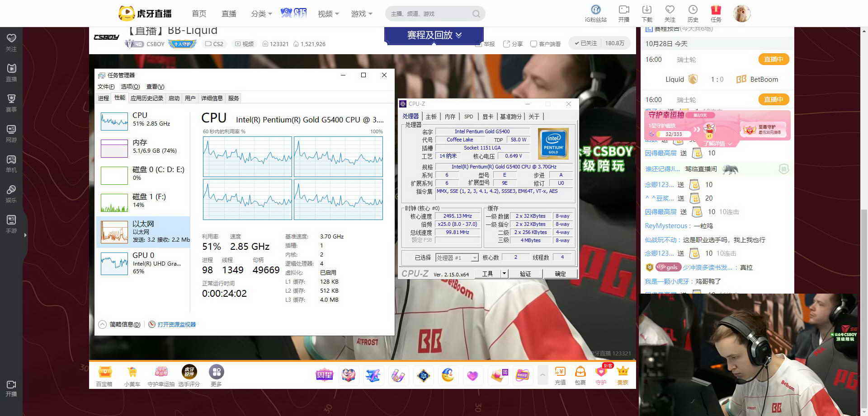The height and width of the screenshot is (416, 868).
Task: Click the 验证 button in CPU-Z
Action: click(525, 274)
